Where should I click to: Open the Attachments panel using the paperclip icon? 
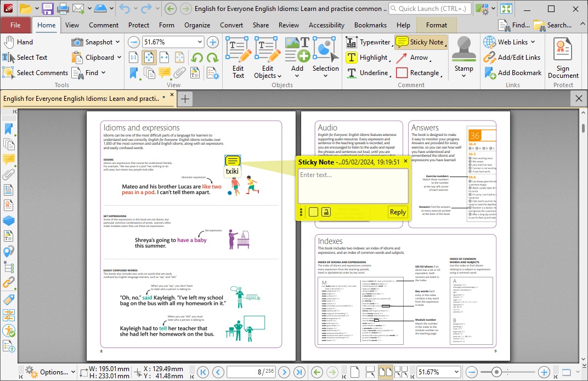pos(9,174)
